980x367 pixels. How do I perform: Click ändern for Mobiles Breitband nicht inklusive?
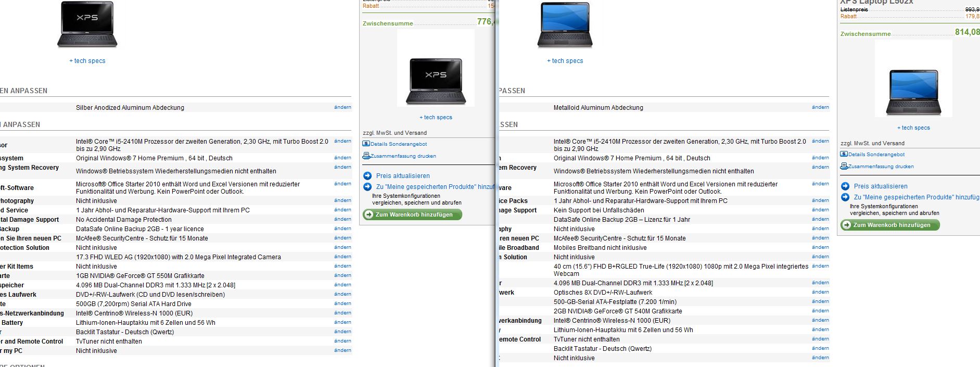coord(820,247)
